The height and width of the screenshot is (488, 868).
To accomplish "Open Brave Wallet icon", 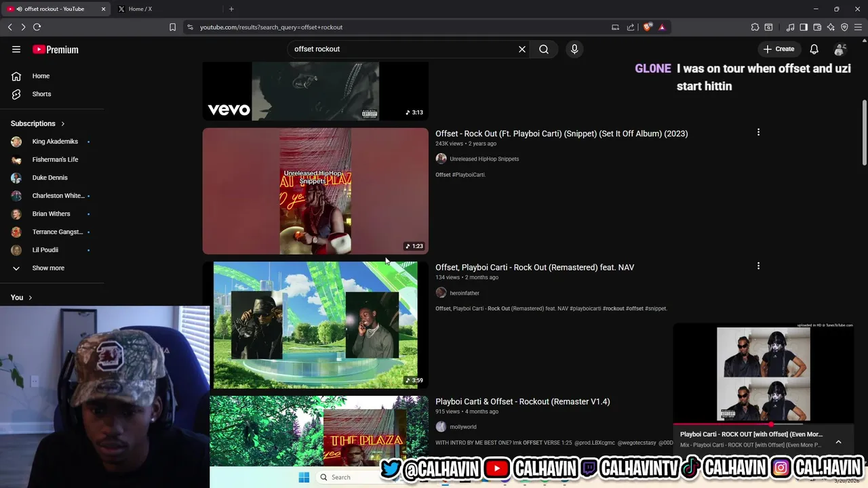I will [817, 27].
